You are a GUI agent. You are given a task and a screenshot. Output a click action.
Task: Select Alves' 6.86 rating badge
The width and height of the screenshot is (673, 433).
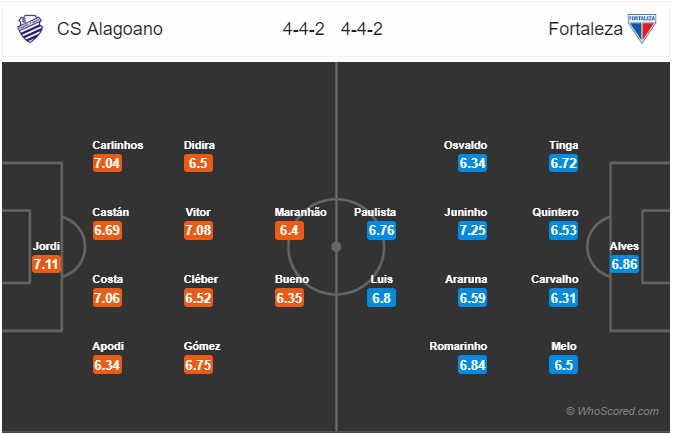click(624, 264)
